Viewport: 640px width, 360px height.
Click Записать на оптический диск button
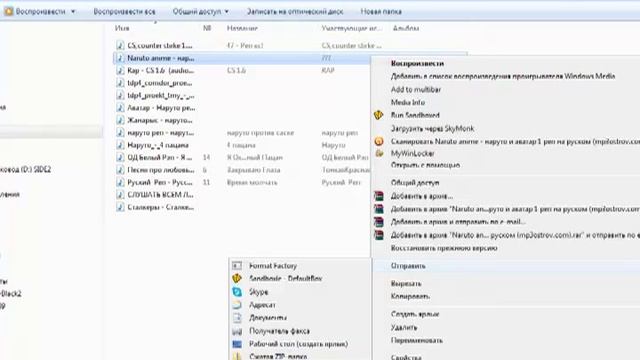(x=295, y=11)
